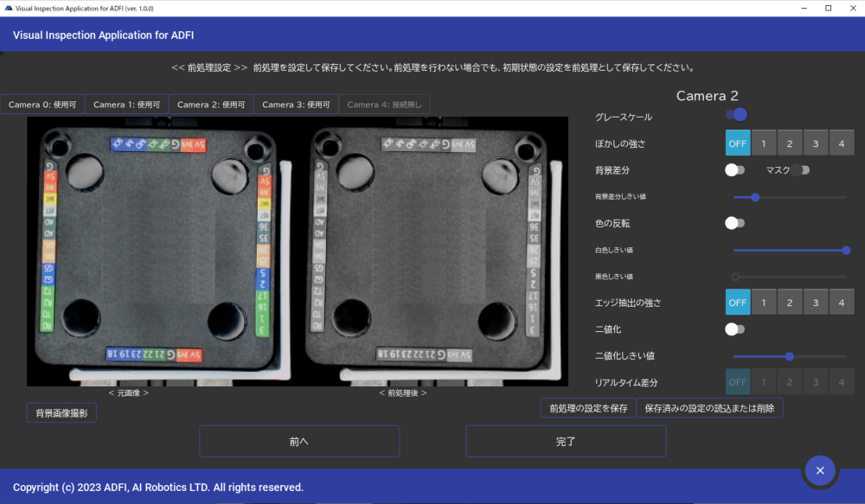Select OFF for エッジ抽出の強さ
The width and height of the screenshot is (865, 504).
[737, 303]
